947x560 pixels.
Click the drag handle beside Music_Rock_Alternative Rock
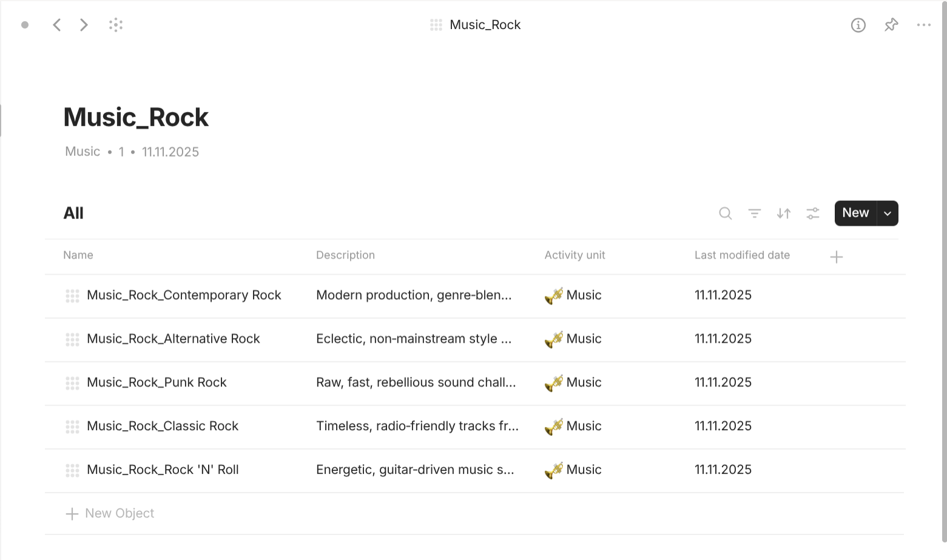point(72,339)
